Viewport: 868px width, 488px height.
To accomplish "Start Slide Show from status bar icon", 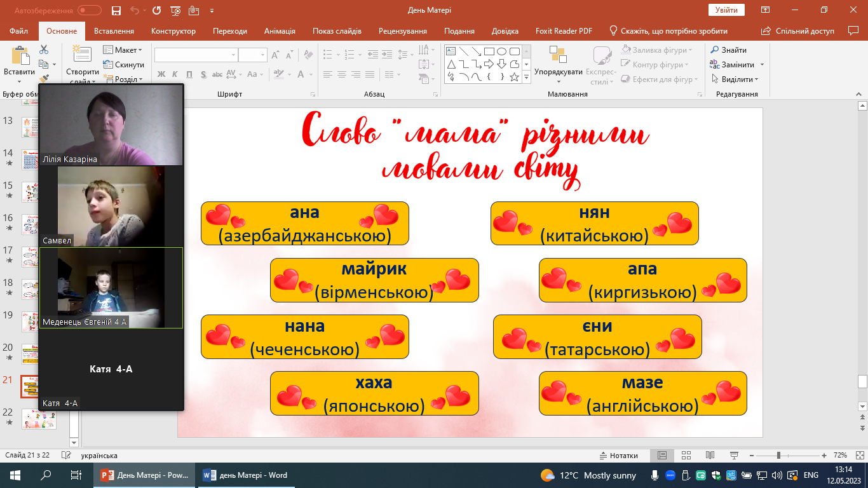I will click(734, 456).
